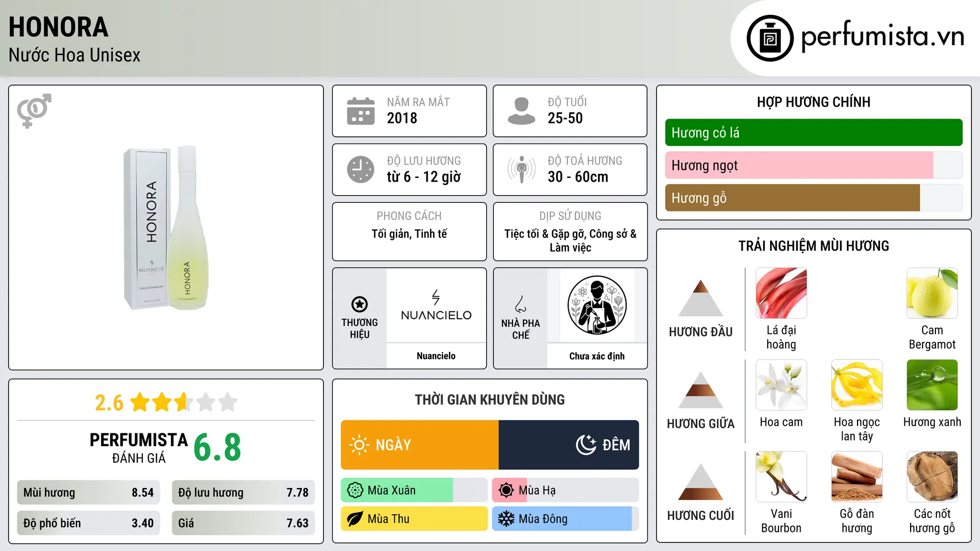Click the longevity value từ 6 - 12 giờ

click(424, 177)
